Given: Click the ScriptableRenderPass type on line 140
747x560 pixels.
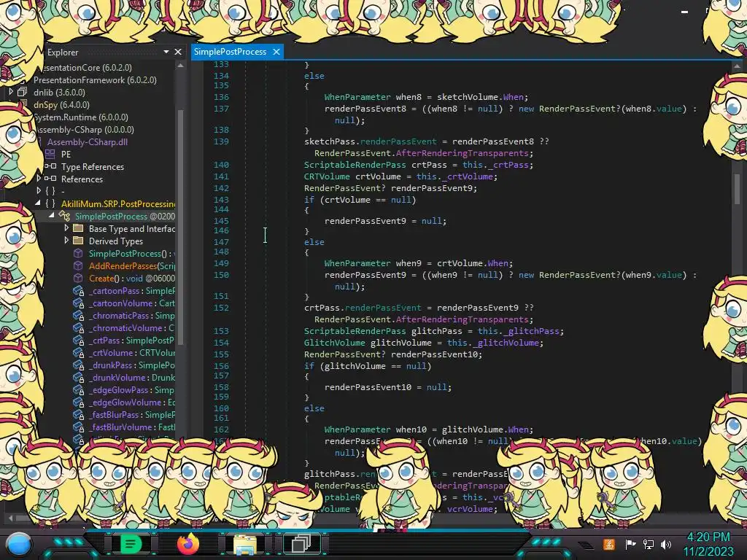Looking at the screenshot, I should pos(355,165).
